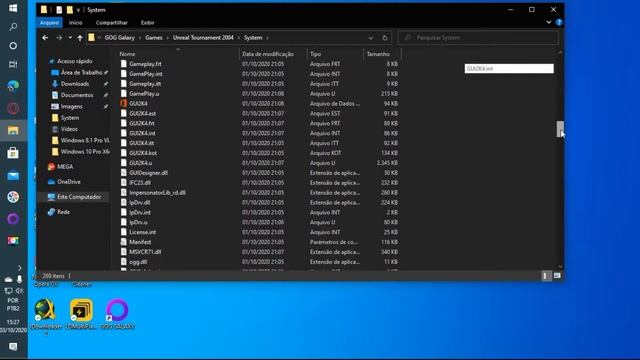Switch to large icons view layout
Image resolution: width=640 pixels, height=360 pixels.
coord(557,276)
